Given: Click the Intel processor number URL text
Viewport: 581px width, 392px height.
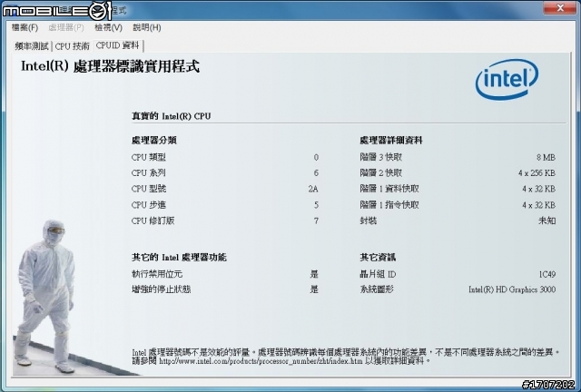Looking at the screenshot, I should pos(261,360).
